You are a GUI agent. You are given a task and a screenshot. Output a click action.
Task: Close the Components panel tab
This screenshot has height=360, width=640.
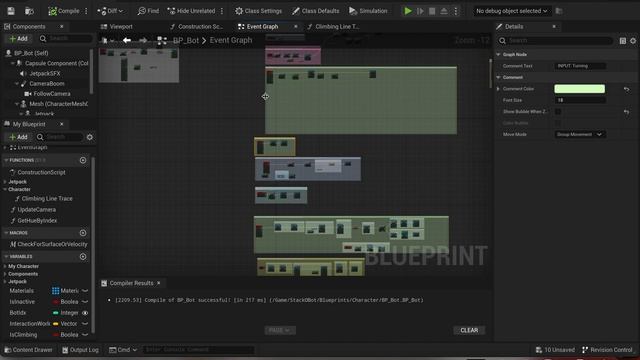tap(62, 27)
